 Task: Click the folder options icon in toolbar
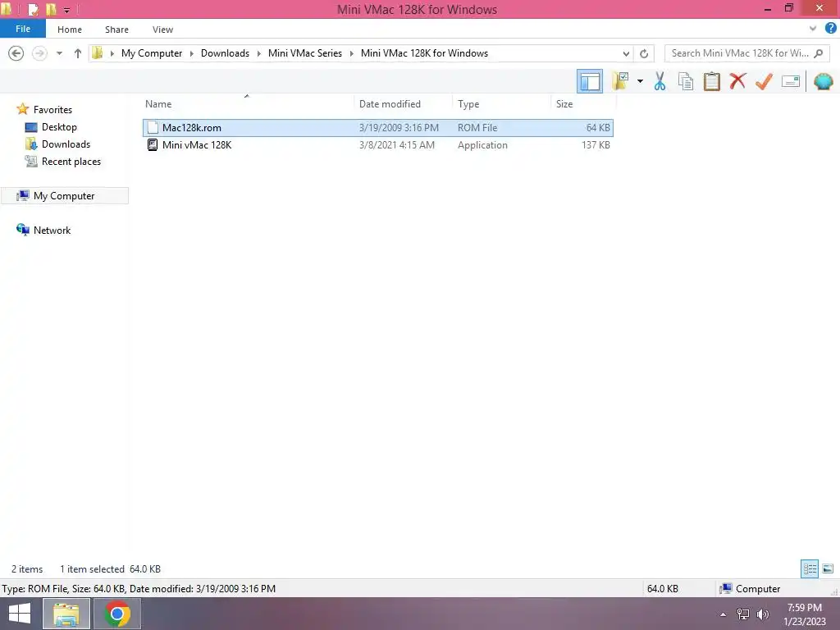[x=620, y=81]
